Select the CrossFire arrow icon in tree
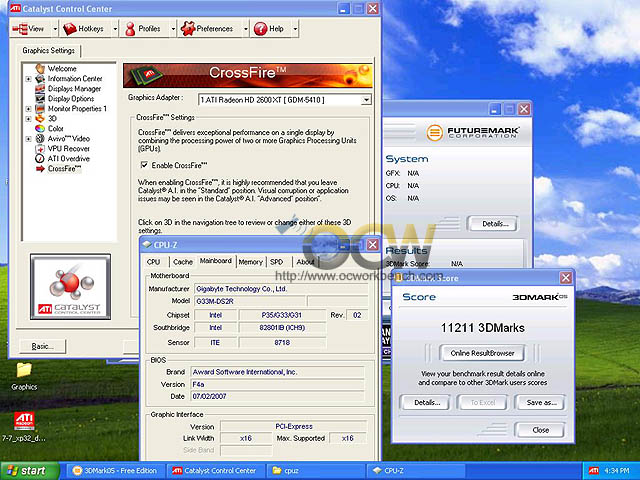 click(x=40, y=169)
